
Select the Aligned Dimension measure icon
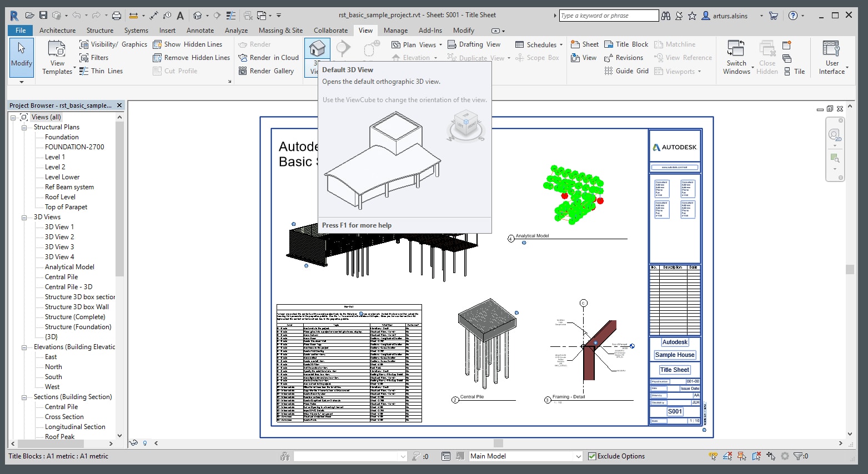coord(154,16)
